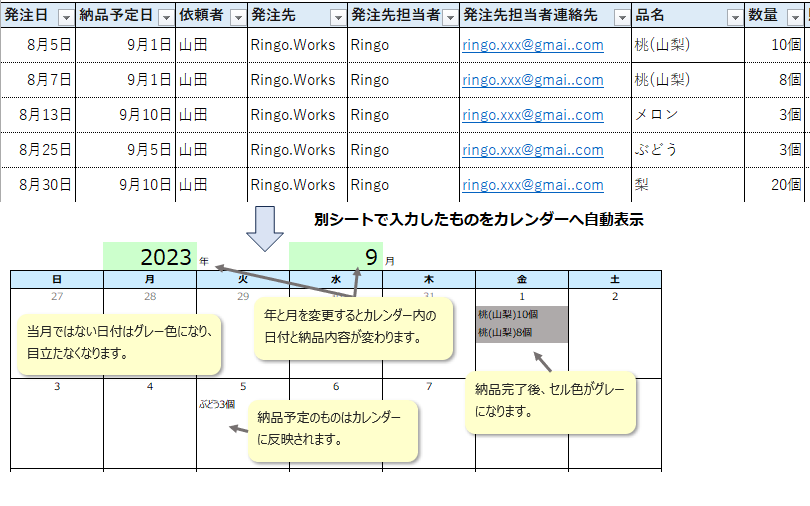Open the 依頼者 column filter dropdown
Image resolution: width=810 pixels, height=506 pixels.
coord(238,18)
